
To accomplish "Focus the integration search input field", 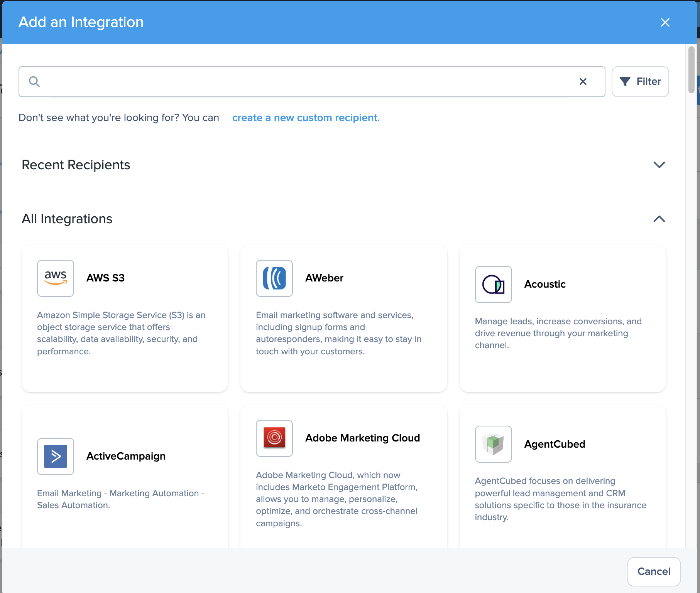I will (x=309, y=82).
